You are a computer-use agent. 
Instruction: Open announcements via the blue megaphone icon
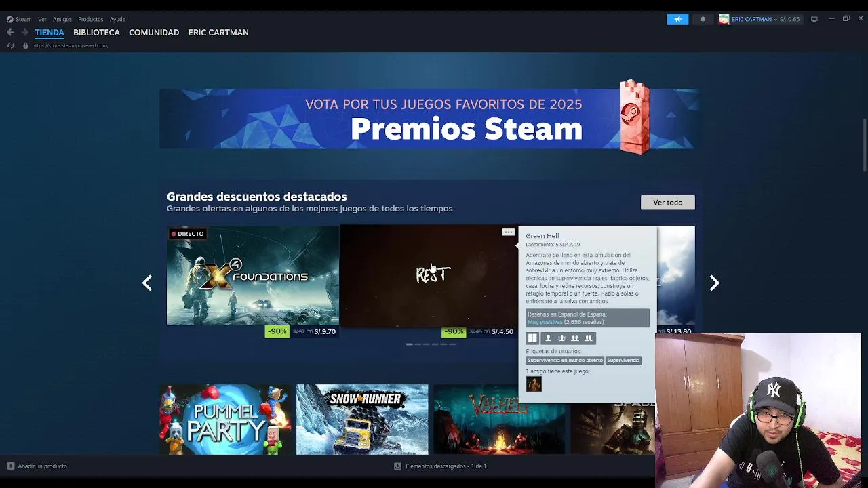677,19
